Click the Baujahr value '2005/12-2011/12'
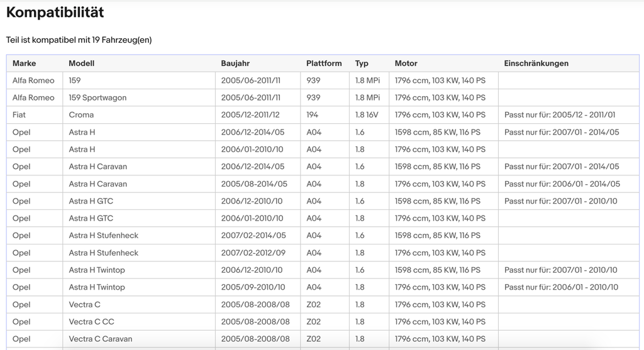This screenshot has height=350, width=644. pyautogui.click(x=250, y=115)
